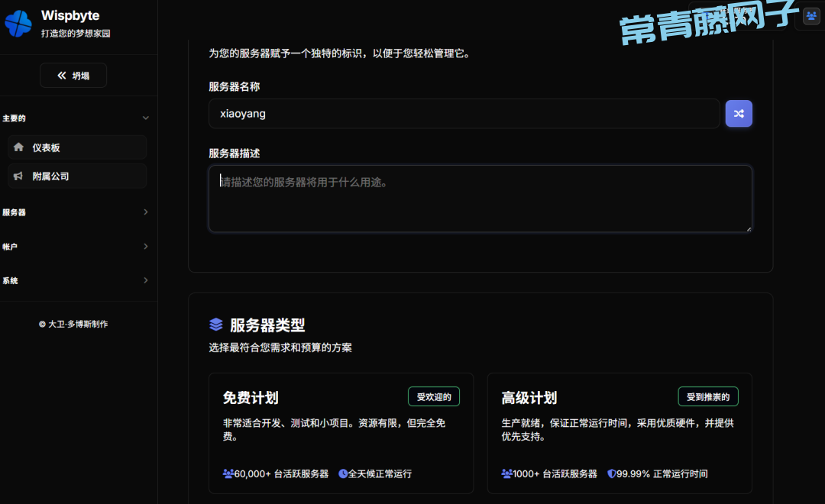This screenshot has width=825, height=504.
Task: Click the clock icon beside 全天候正常运行
Action: (x=343, y=473)
